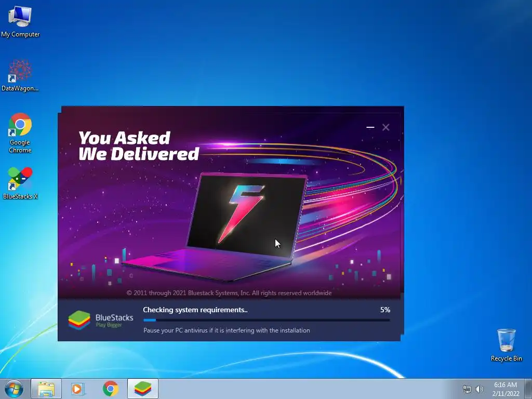Viewport: 532px width, 399px height.
Task: Open Windows Explorer from the taskbar
Action: [x=46, y=389]
